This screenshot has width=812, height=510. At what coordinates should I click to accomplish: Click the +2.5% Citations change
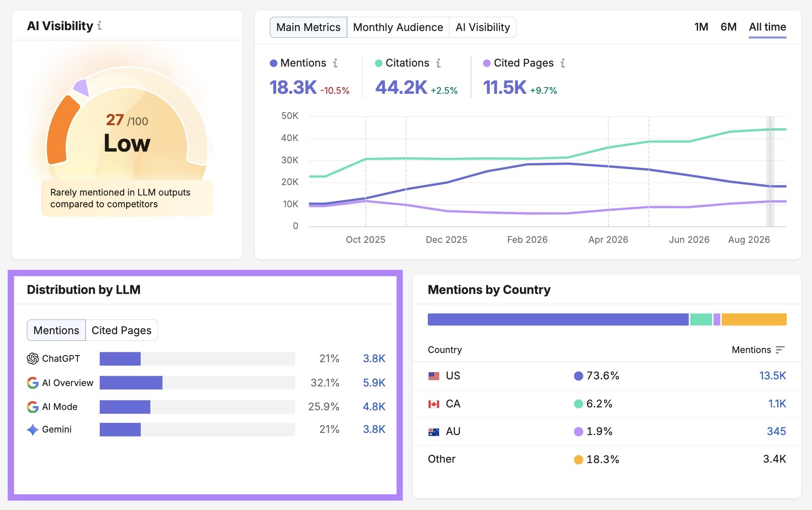444,90
